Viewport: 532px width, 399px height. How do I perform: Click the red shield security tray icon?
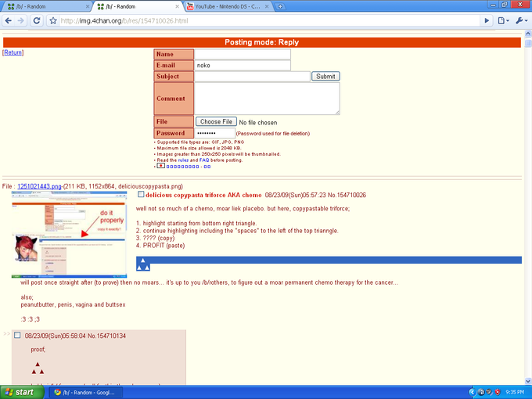[498, 393]
